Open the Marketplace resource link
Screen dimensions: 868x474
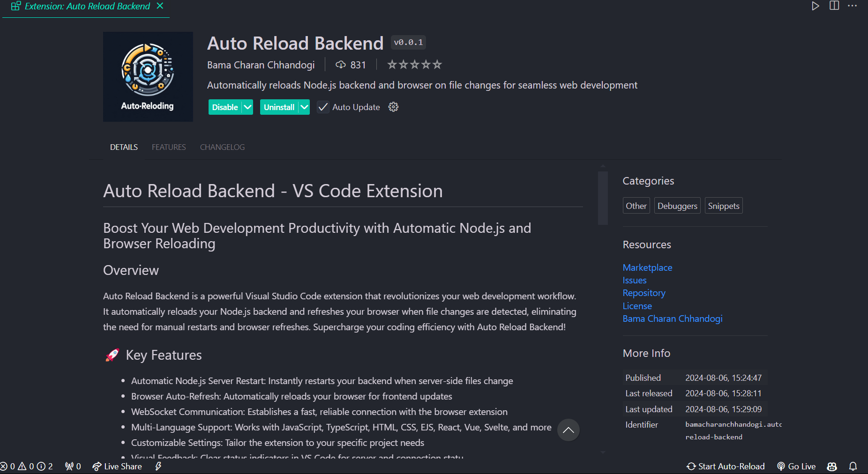pos(647,267)
